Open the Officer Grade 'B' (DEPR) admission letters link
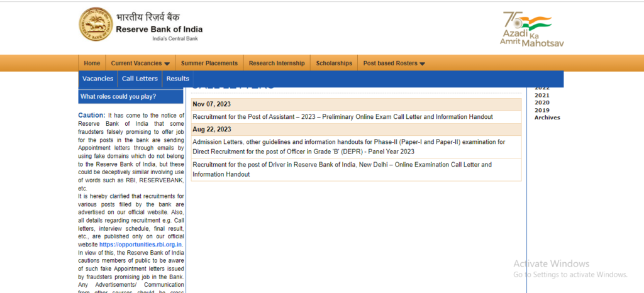 pyautogui.click(x=349, y=146)
